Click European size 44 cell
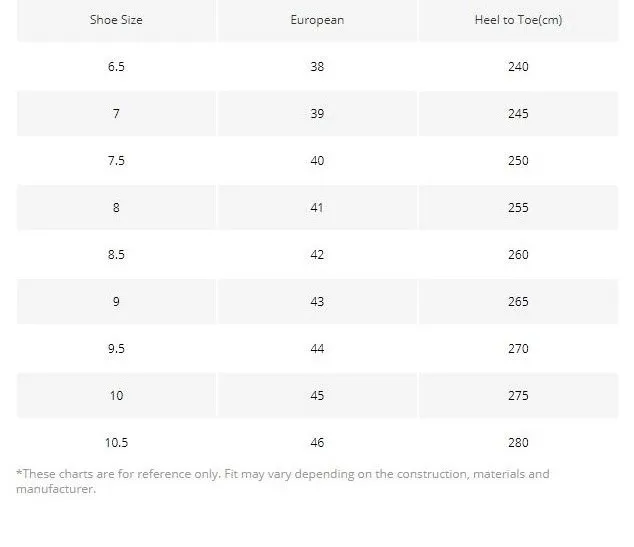The width and height of the screenshot is (634, 547). (317, 348)
